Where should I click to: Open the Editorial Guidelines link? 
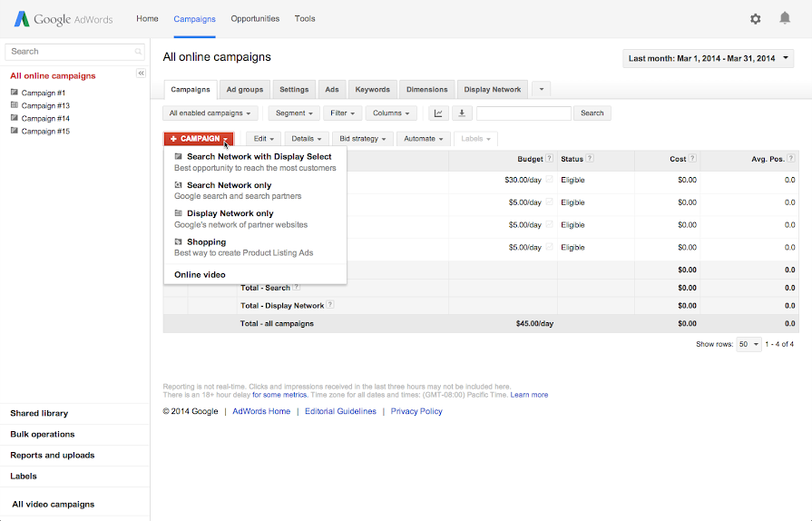pyautogui.click(x=340, y=411)
